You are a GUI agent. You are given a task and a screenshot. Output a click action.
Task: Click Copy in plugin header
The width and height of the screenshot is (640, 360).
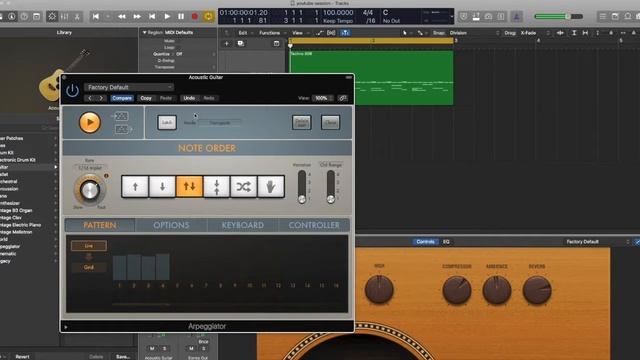pos(146,98)
